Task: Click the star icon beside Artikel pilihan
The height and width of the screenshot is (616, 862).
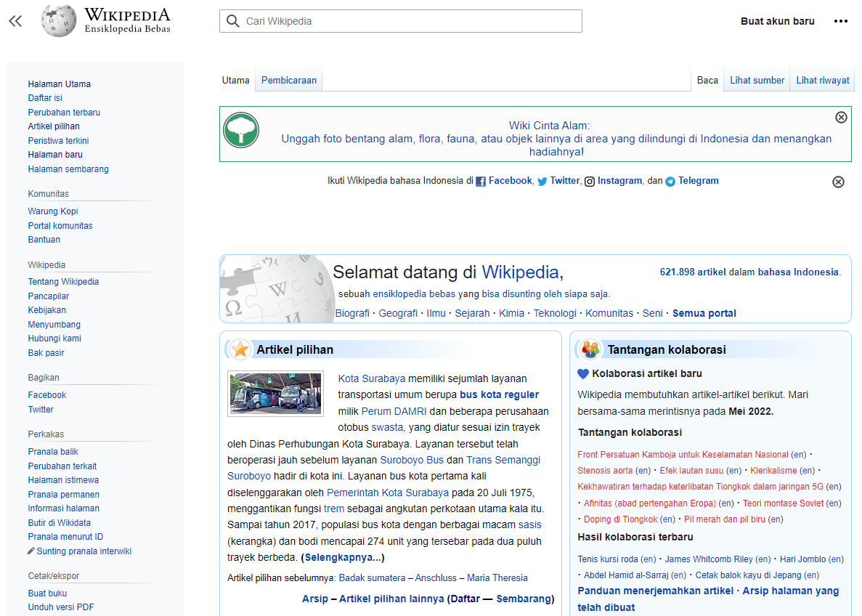Action: (240, 349)
